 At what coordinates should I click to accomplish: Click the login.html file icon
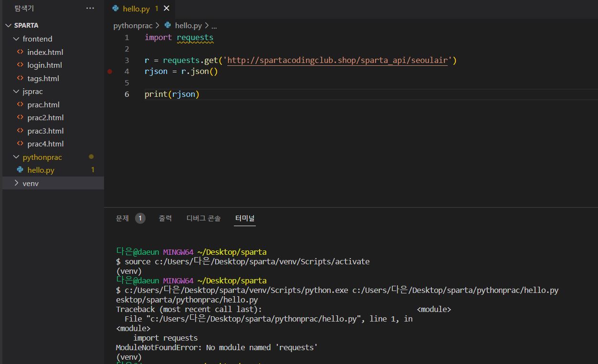[20, 65]
